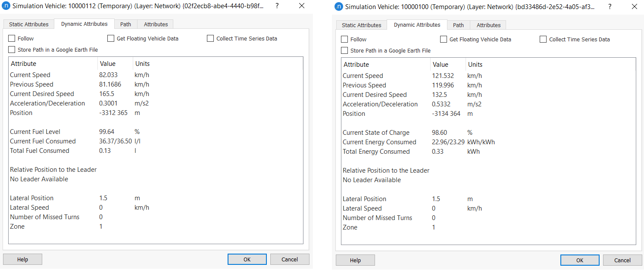
Task: Close the vehicle 10000112 dialog
Action: tap(302, 6)
